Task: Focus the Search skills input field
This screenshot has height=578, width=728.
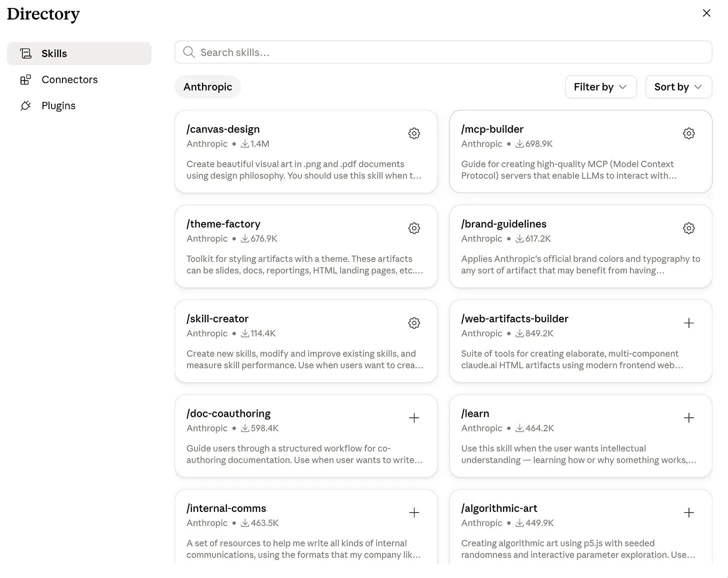Action: click(x=443, y=52)
